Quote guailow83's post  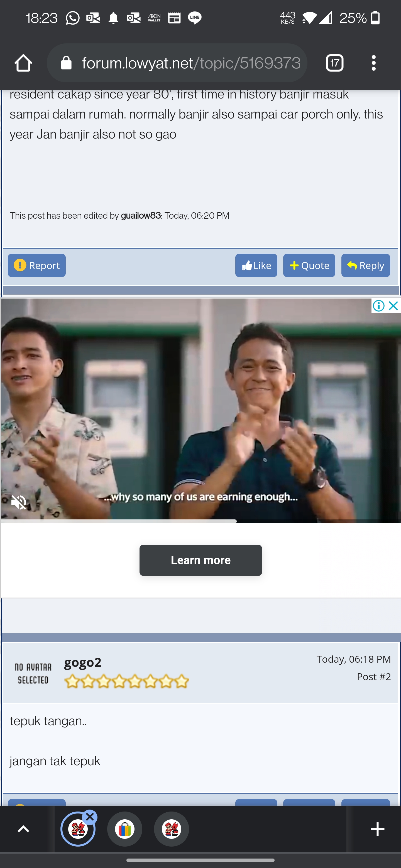[309, 265]
